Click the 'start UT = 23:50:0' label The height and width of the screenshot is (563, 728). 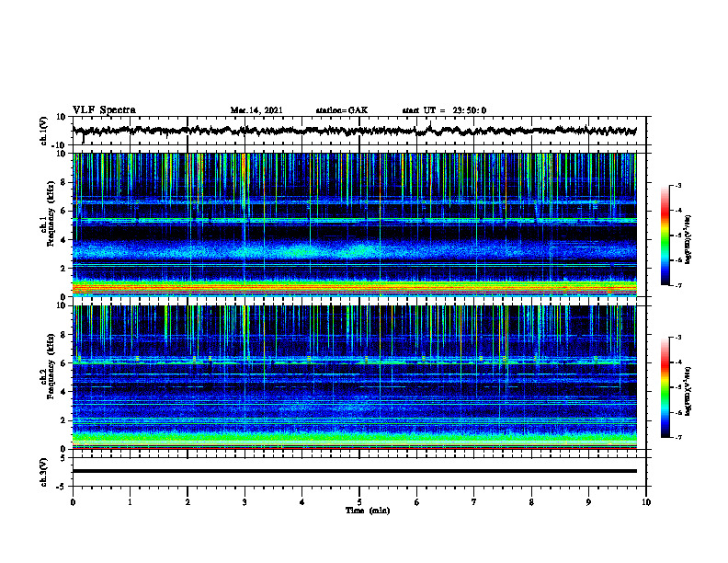[x=444, y=110]
